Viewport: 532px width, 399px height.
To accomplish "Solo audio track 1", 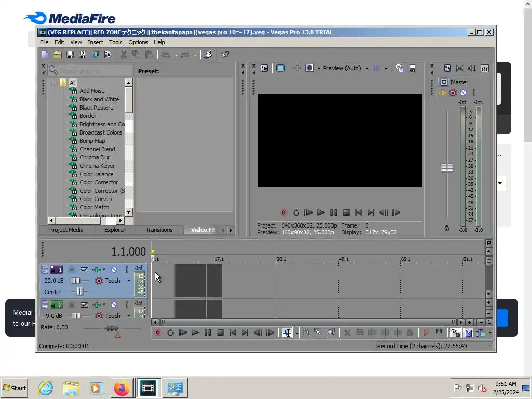I will 127,270.
